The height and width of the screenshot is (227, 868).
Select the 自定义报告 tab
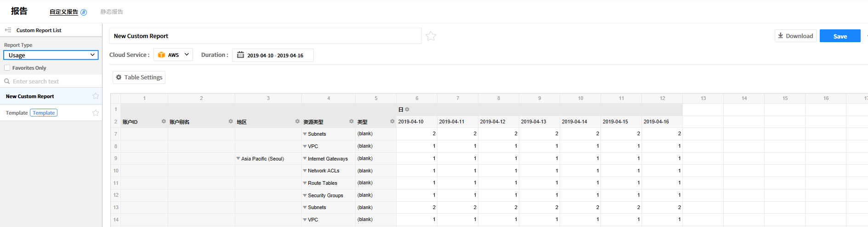(64, 12)
